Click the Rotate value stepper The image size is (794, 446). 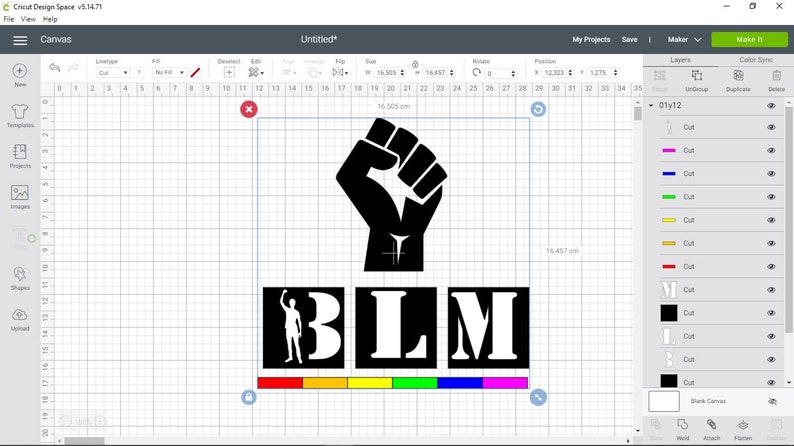tap(513, 73)
